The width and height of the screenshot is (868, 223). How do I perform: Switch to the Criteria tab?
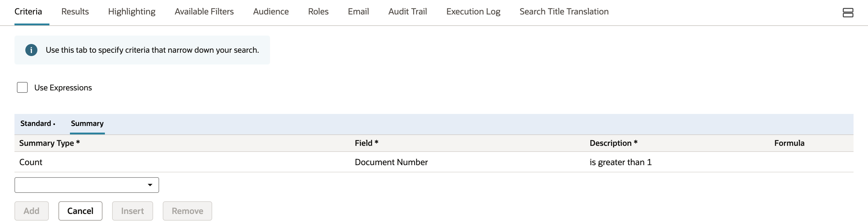(28, 11)
